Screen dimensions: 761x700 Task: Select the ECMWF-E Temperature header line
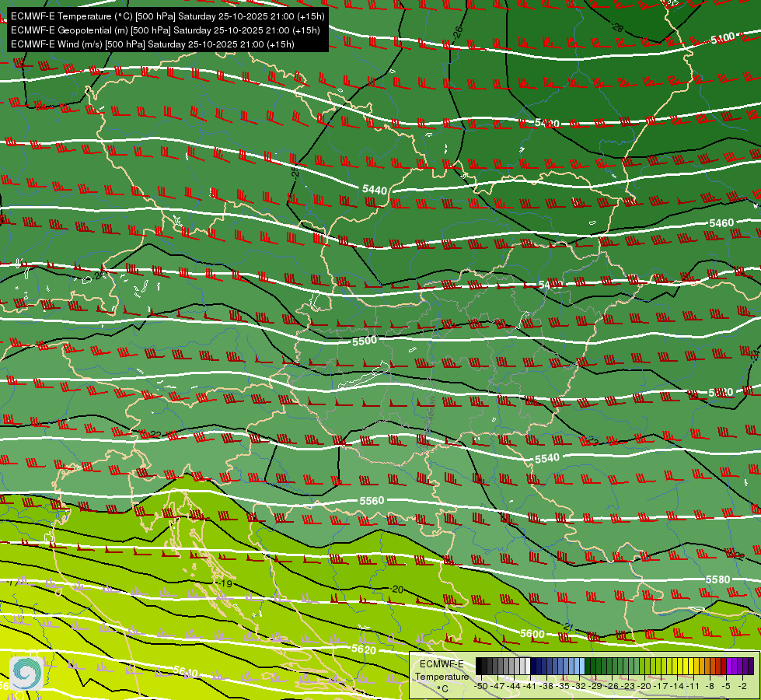coord(167,16)
